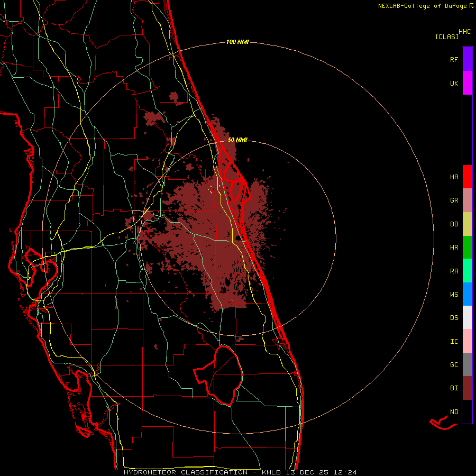The width and height of the screenshot is (476, 476).
Task: Click the RA light-green legend swatch
Action: (x=467, y=271)
